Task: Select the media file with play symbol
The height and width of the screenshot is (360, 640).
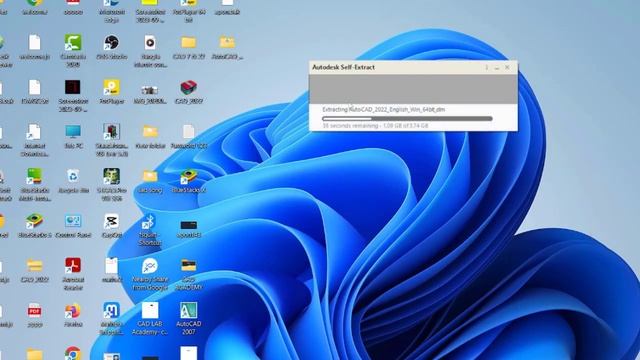Action: click(150, 42)
